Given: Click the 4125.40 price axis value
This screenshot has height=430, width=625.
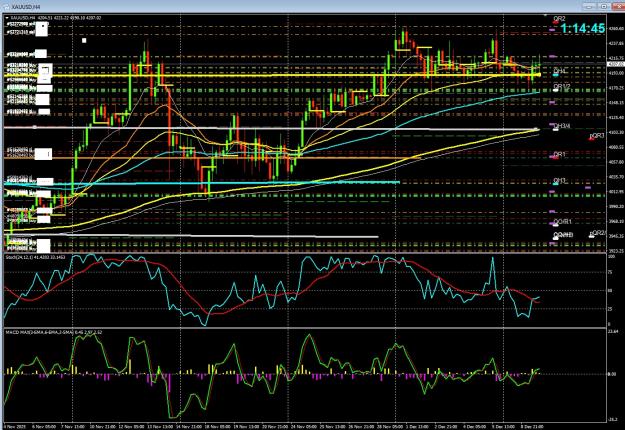Looking at the screenshot, I should (x=615, y=118).
